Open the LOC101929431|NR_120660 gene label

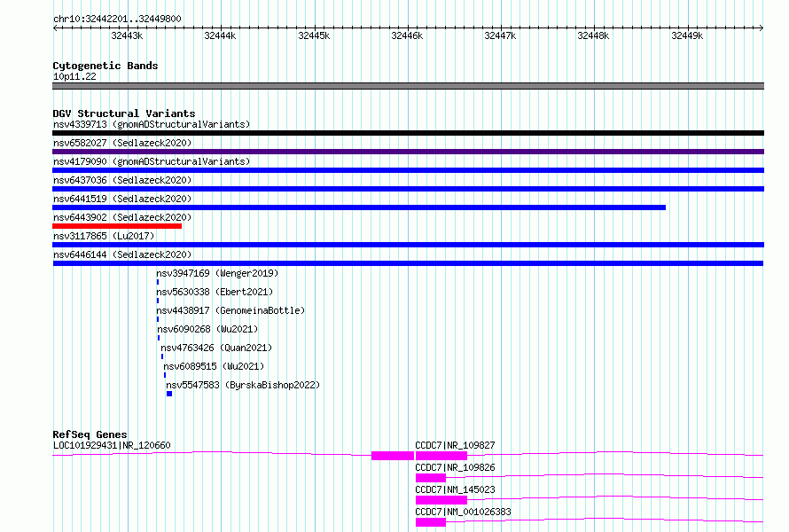pyautogui.click(x=112, y=445)
